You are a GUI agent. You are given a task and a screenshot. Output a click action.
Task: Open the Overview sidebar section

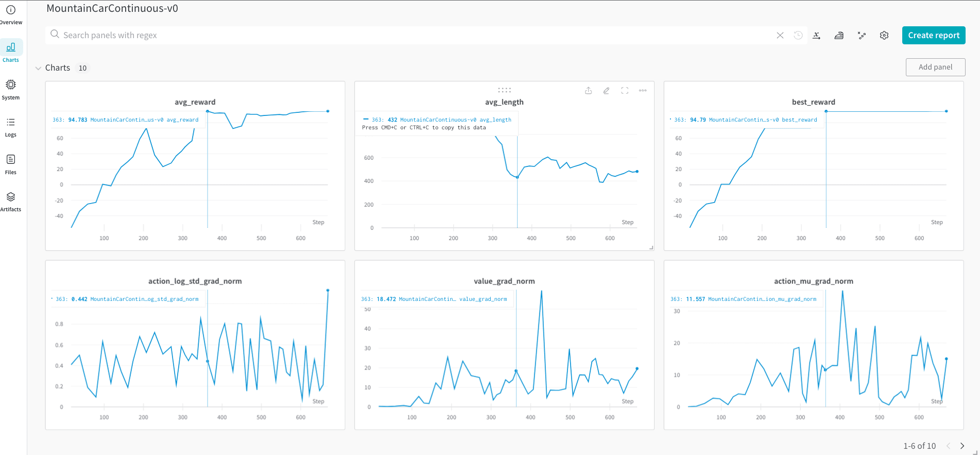11,15
